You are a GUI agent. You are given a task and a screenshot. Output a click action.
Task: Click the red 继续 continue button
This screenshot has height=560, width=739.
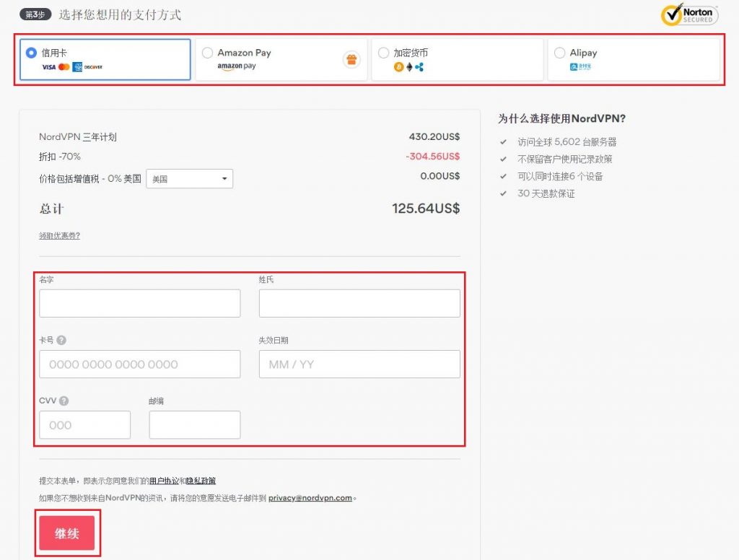[x=67, y=533]
